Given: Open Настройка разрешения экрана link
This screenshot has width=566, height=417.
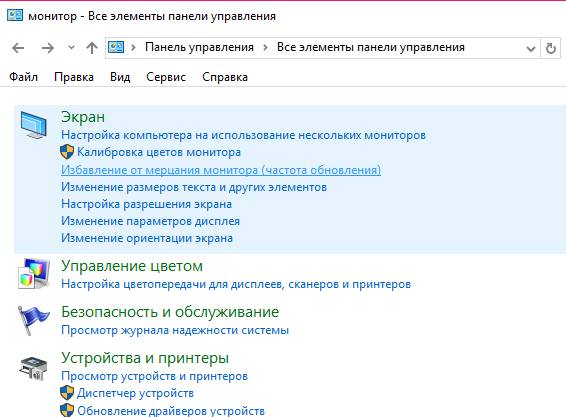Looking at the screenshot, I should pyautogui.click(x=146, y=204).
